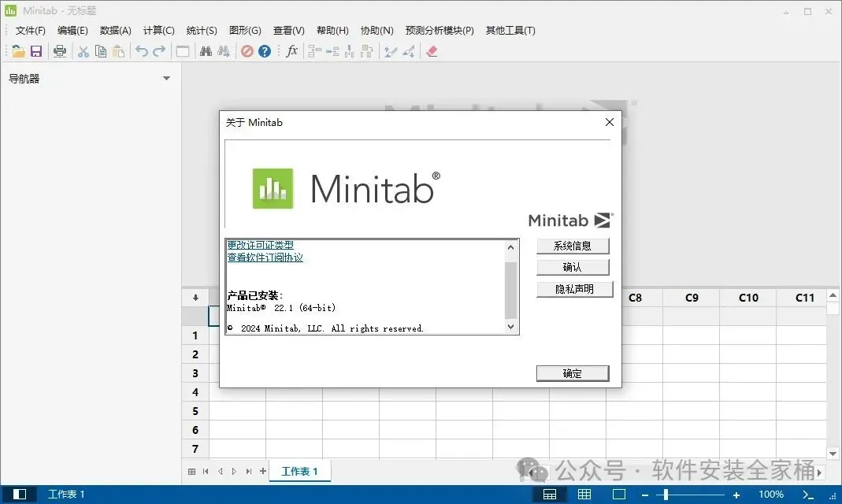Viewport: 842px width, 504px height.
Task: Click the 更改许可证类型 link
Action: (x=261, y=245)
